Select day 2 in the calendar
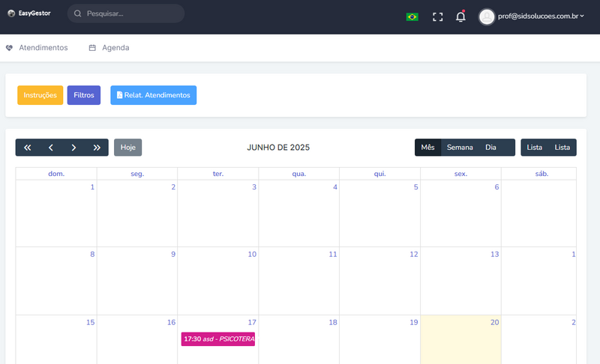The width and height of the screenshot is (600, 364). [173, 187]
